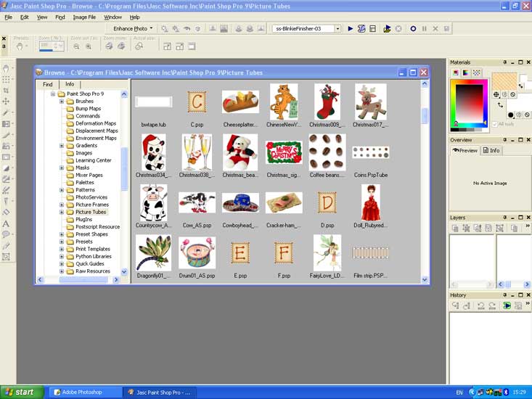532x399 pixels.
Task: Open the Image File menu
Action: [x=84, y=17]
